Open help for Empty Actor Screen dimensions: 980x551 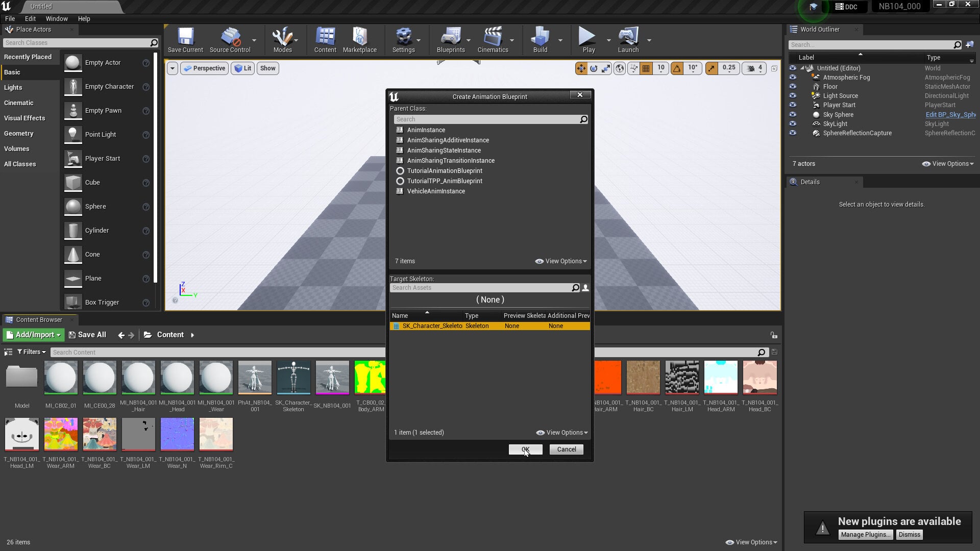pos(146,63)
